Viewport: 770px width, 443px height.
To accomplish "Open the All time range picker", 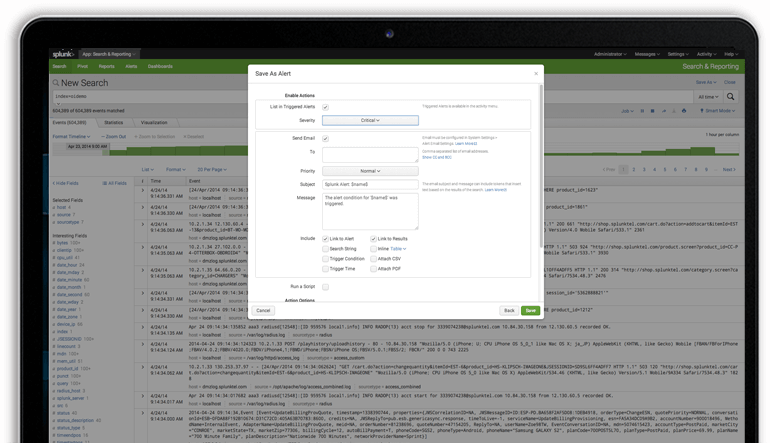I will [708, 97].
